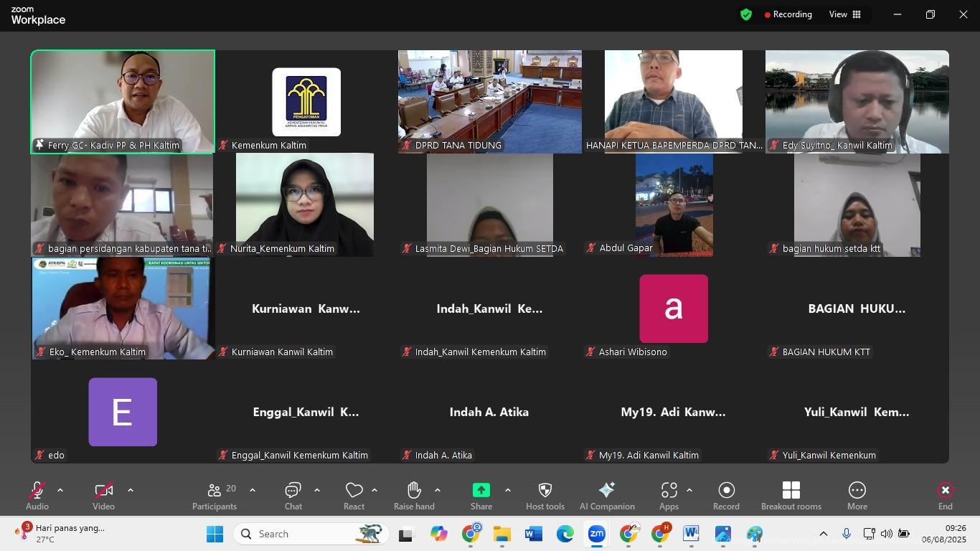Click edo's purple E avatar

pos(123,412)
